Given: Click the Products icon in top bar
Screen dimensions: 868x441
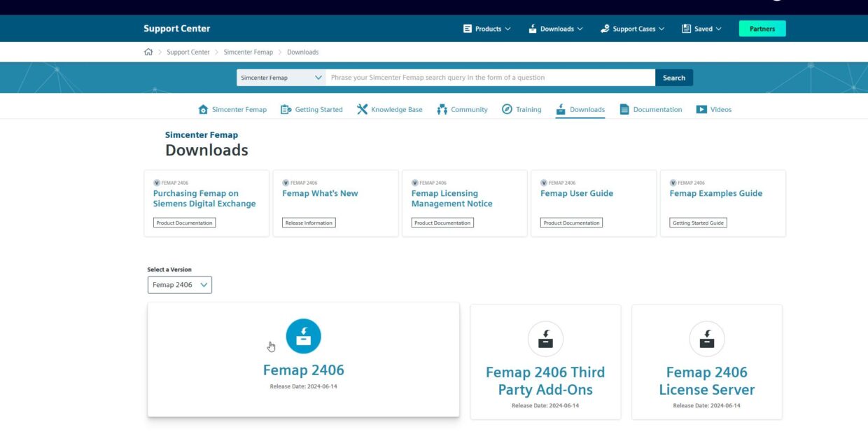Looking at the screenshot, I should point(468,29).
